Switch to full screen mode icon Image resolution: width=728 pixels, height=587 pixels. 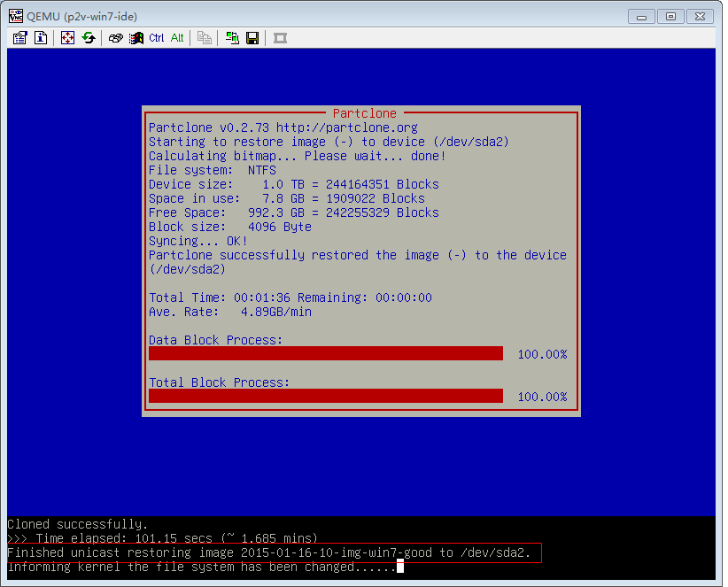click(x=68, y=37)
